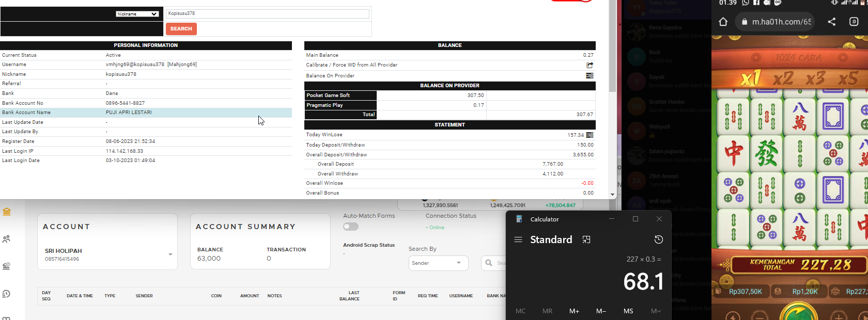Tap the Facebook notification icon in phone status bar
The image size is (868, 320).
[x=756, y=3]
